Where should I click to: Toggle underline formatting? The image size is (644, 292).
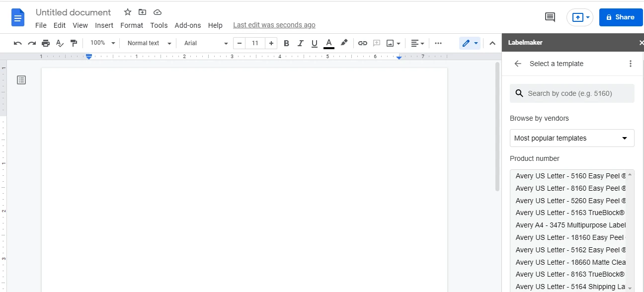(314, 43)
